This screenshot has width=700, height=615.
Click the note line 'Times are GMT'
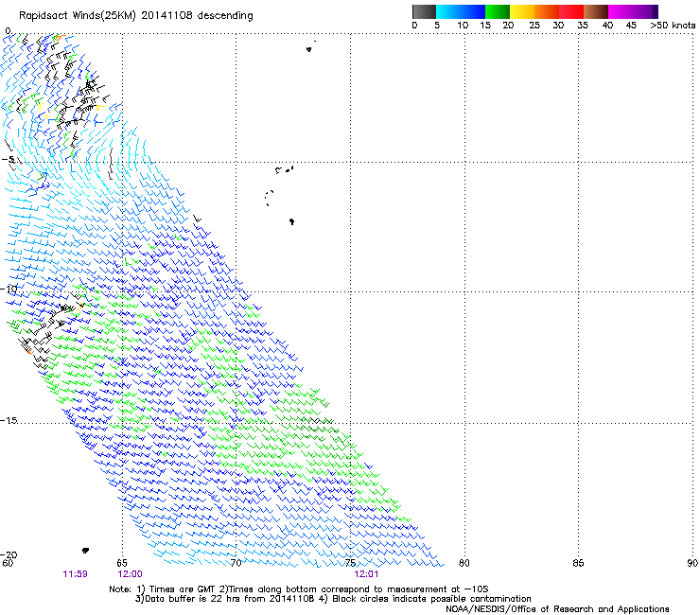[x=184, y=589]
